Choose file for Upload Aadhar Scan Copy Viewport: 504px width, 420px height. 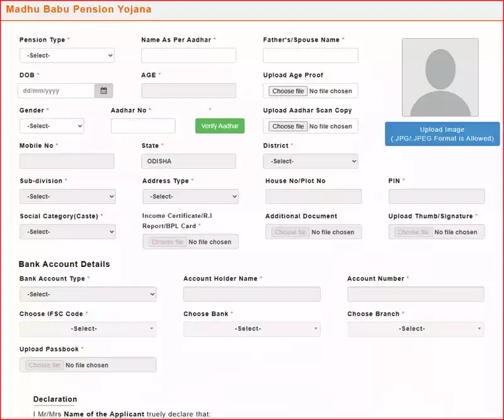click(288, 127)
